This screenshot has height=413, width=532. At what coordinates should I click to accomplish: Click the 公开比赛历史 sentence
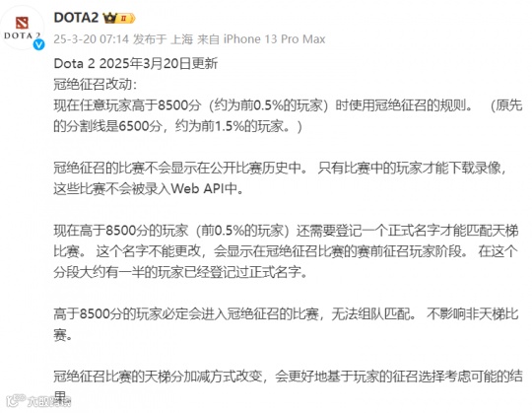[x=181, y=168]
